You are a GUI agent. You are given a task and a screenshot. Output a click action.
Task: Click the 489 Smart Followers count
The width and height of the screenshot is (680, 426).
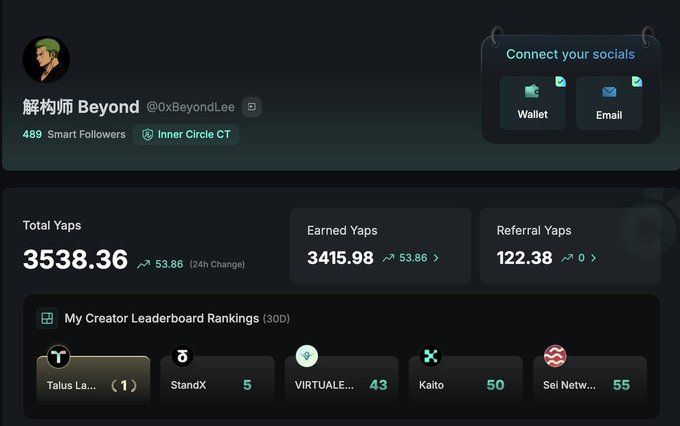coord(74,134)
